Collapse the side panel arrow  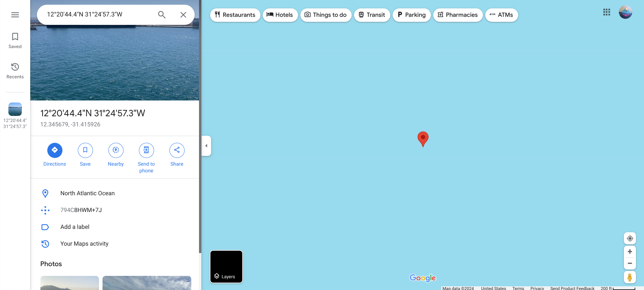(x=206, y=146)
